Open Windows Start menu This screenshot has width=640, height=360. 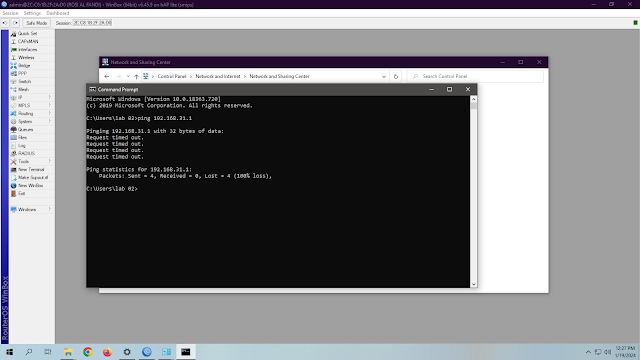9,352
